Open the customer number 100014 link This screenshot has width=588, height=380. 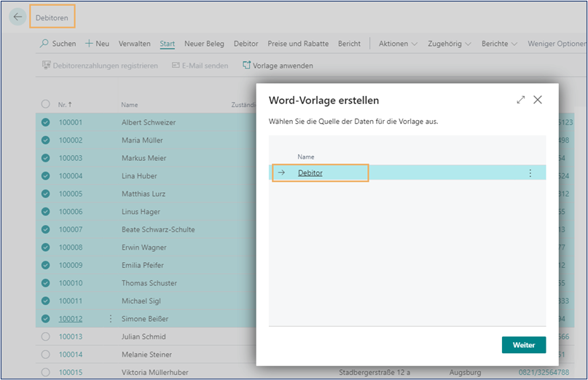tap(71, 355)
